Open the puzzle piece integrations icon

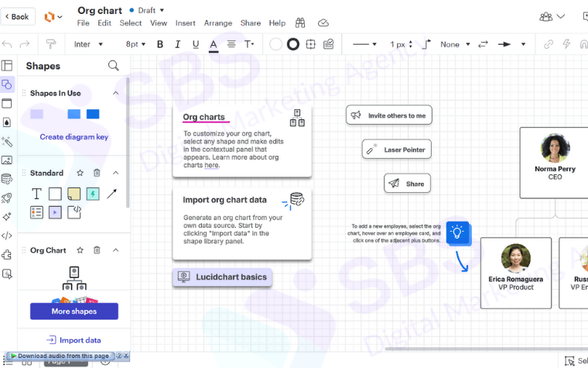pos(7,255)
